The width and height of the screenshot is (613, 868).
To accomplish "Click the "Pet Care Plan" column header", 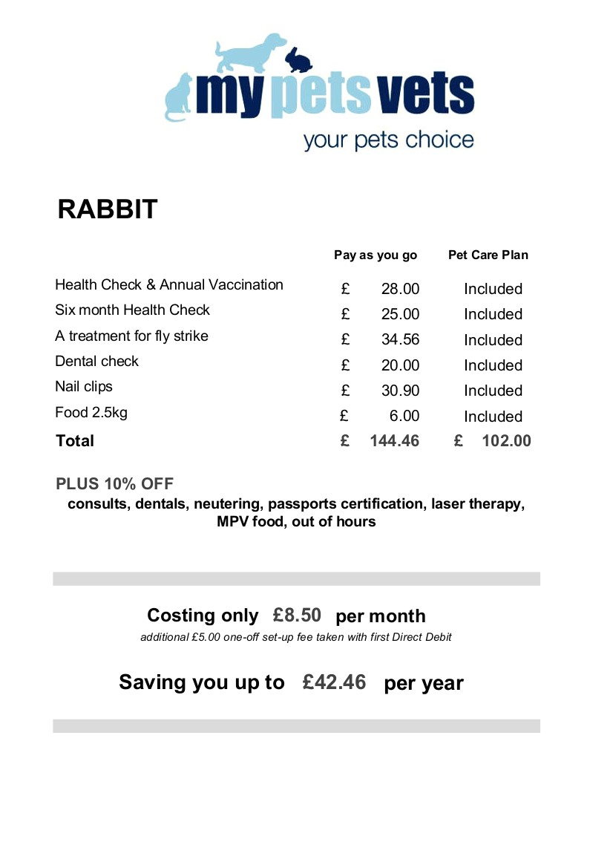I will 488,255.
